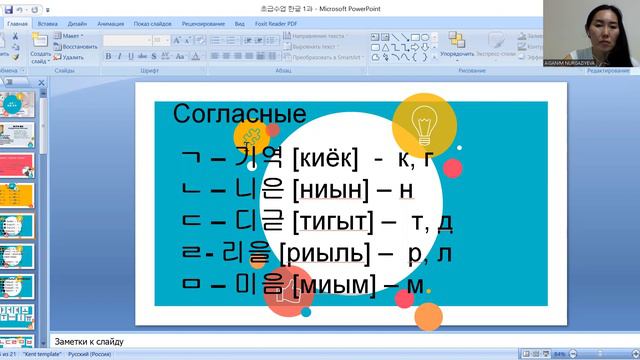
Task: Open character spacing options
Action: [166, 56]
